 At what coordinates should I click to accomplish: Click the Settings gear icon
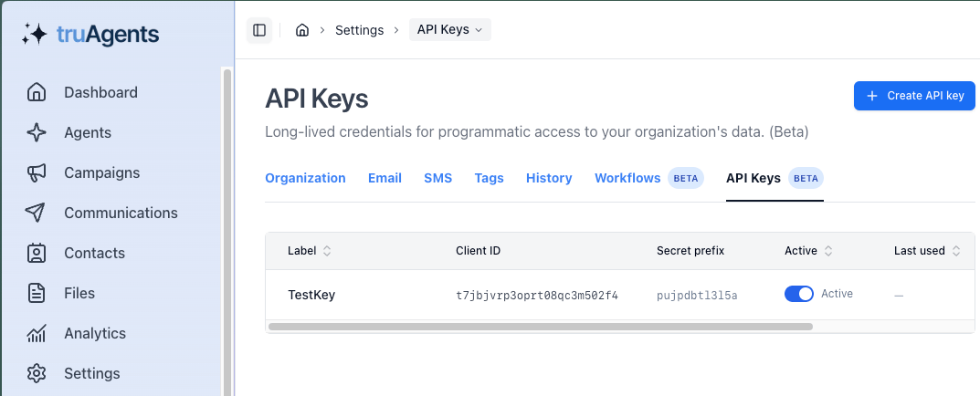click(37, 373)
